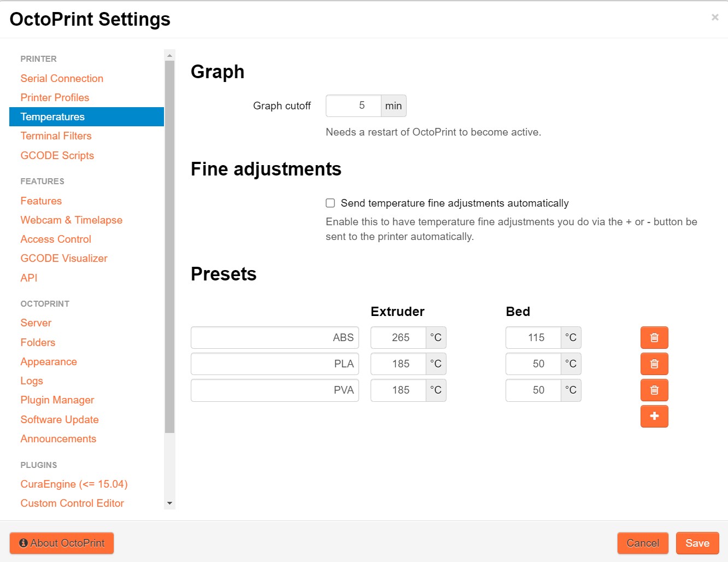Open About OctoPrint info
728x562 pixels.
tap(62, 543)
